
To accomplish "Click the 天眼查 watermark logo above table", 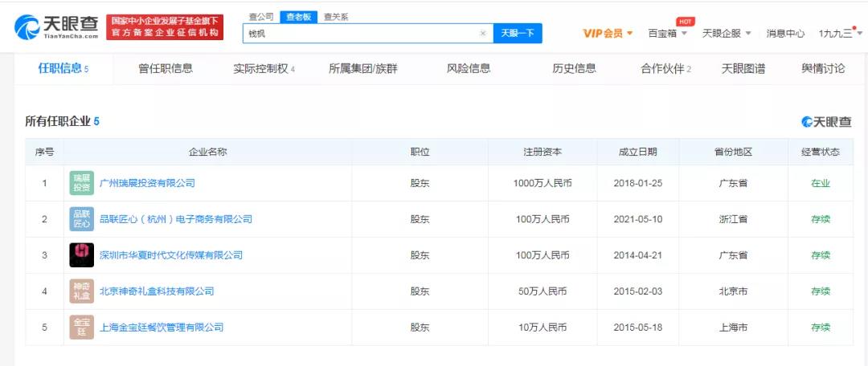I will (x=826, y=122).
